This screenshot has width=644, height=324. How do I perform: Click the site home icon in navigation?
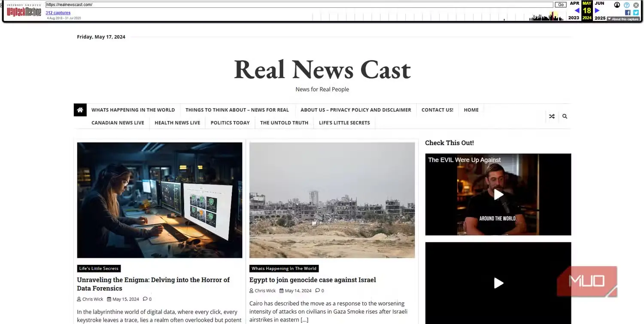coord(80,110)
